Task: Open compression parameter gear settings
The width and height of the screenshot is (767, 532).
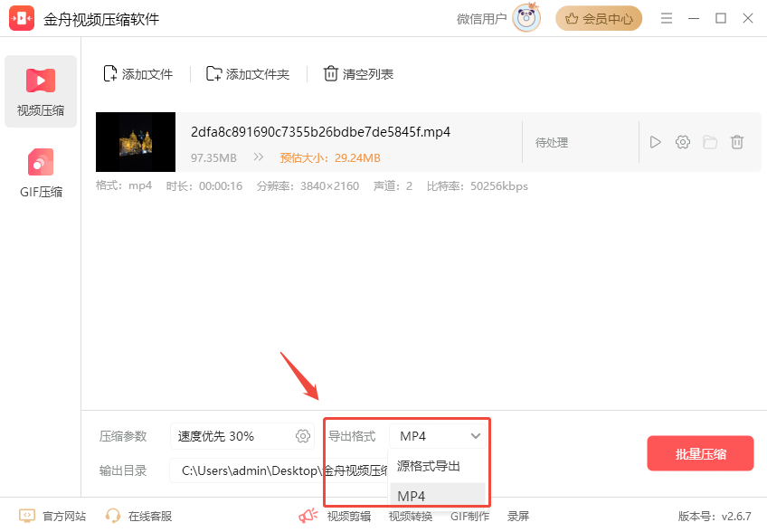Action: pyautogui.click(x=303, y=436)
